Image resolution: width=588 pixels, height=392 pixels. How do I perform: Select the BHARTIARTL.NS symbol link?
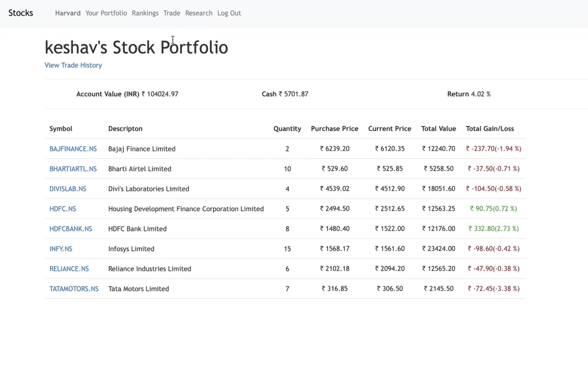tap(73, 169)
